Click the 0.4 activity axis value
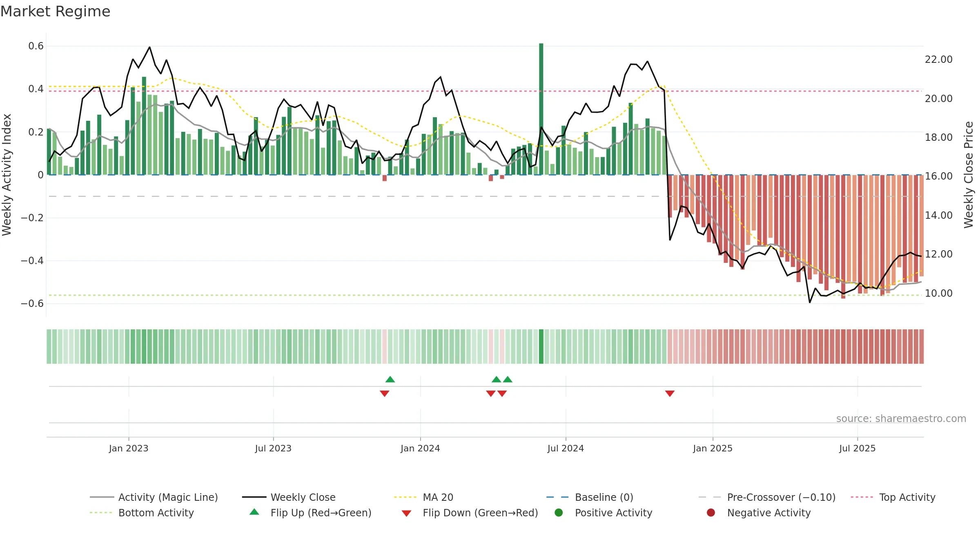The width and height of the screenshot is (980, 551). coord(36,89)
